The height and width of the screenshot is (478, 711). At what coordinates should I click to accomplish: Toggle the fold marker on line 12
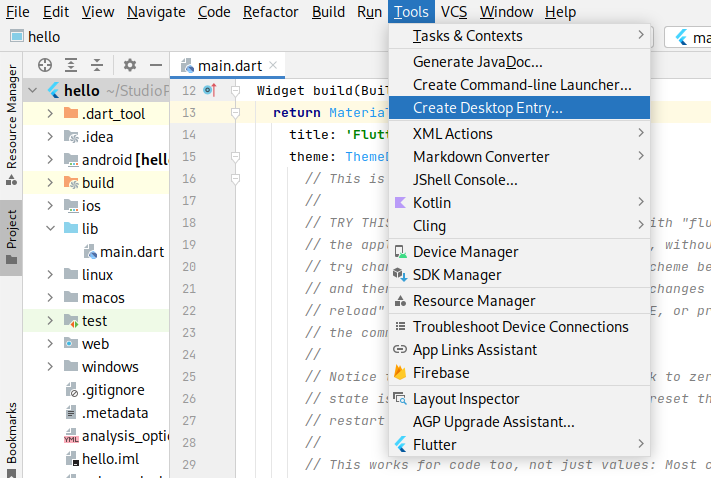point(235,91)
